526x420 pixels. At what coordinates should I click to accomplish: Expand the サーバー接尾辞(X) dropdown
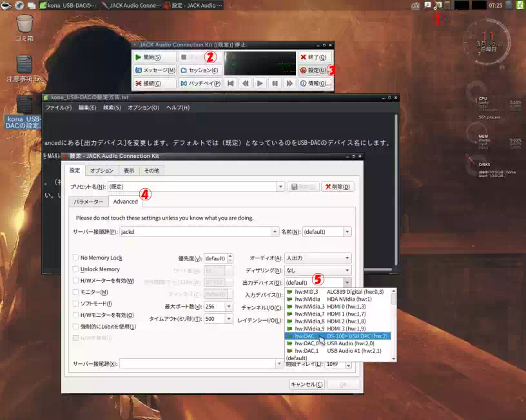click(279, 364)
